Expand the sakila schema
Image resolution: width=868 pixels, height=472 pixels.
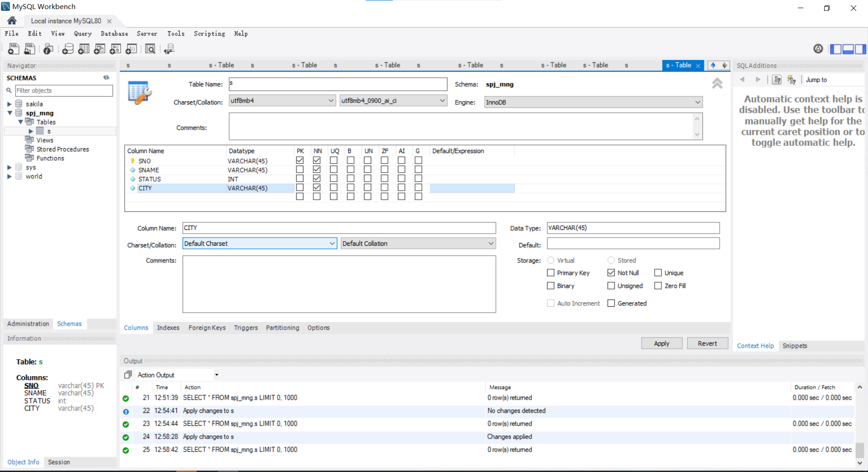tap(9, 104)
